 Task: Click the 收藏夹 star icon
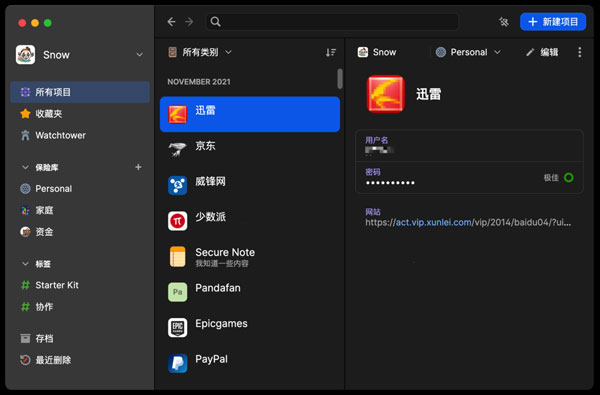click(x=25, y=114)
